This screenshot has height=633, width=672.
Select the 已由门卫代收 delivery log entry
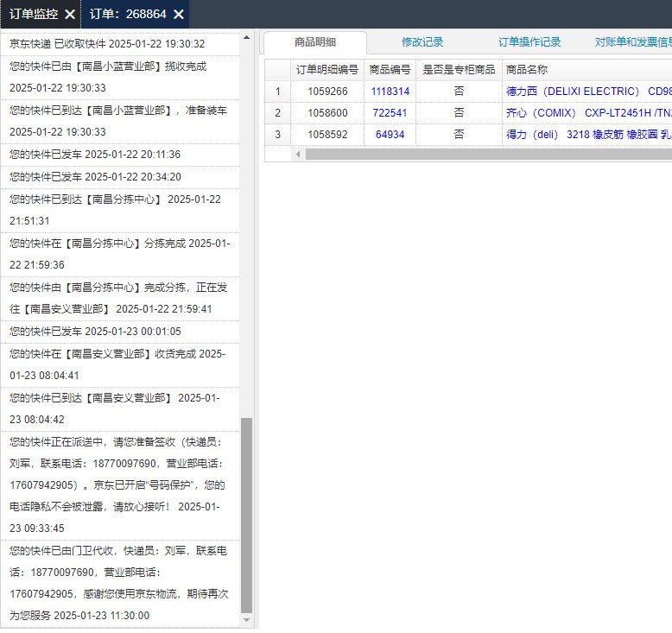[x=120, y=583]
